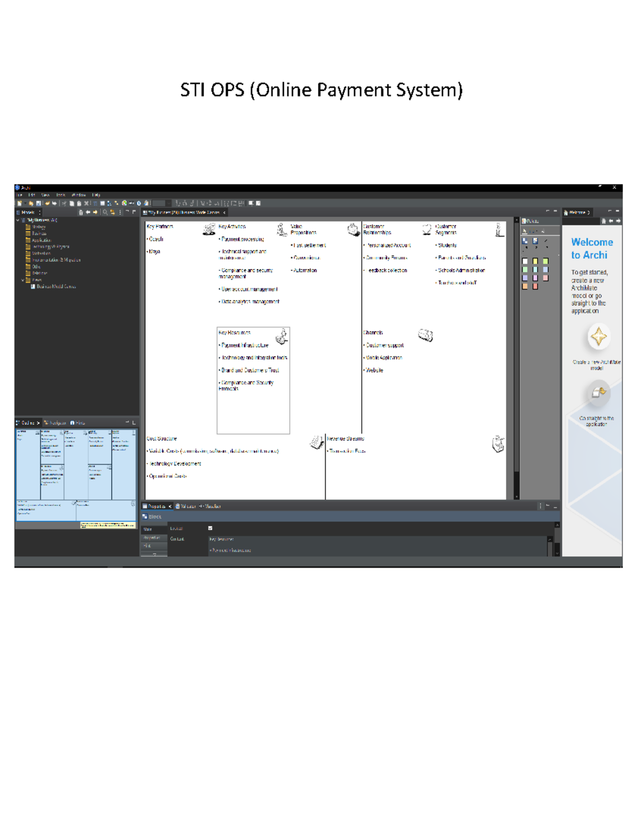The height and width of the screenshot is (834, 644).
Task: Click the Channels canvas icon
Action: point(426,336)
